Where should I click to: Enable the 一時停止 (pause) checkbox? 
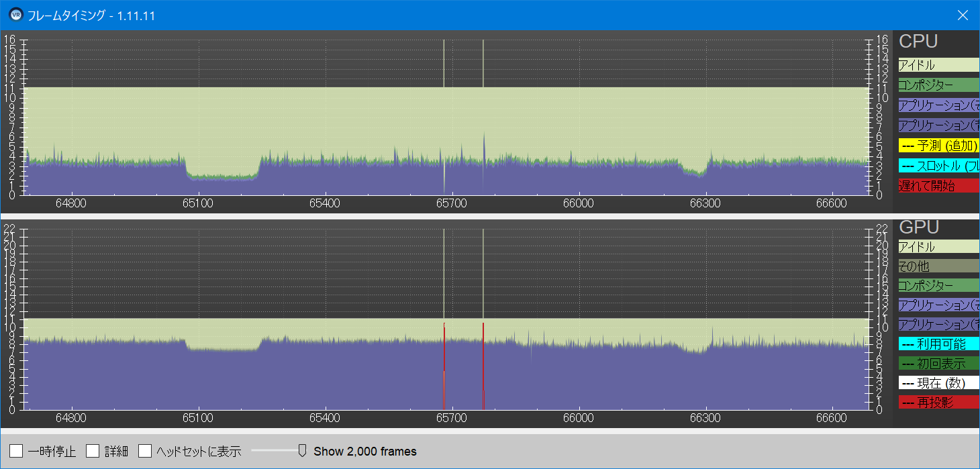[x=16, y=451]
